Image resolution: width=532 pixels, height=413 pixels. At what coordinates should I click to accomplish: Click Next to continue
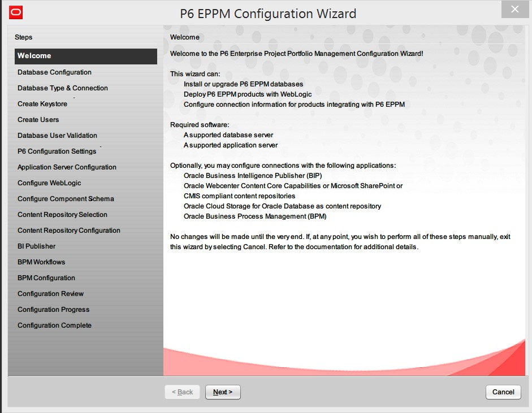click(223, 392)
